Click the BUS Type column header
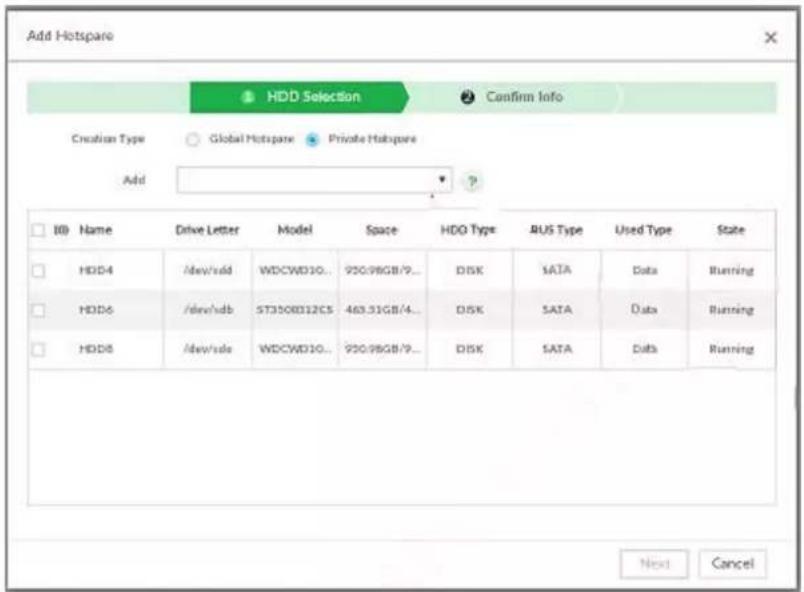 (x=556, y=230)
